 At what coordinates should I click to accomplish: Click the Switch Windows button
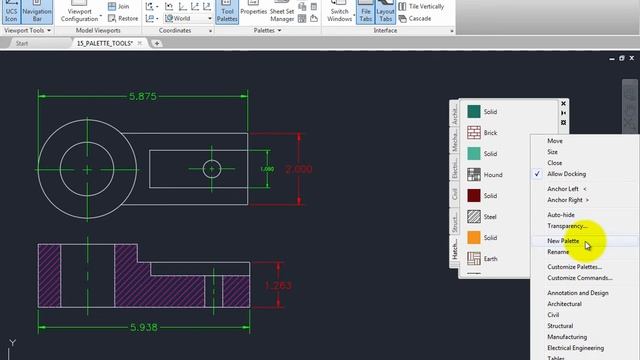(339, 11)
